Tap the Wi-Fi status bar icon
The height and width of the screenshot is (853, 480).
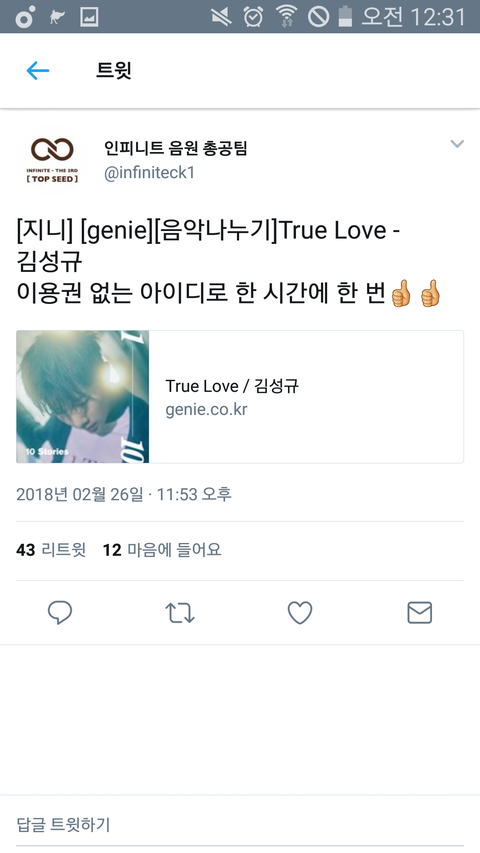[286, 16]
